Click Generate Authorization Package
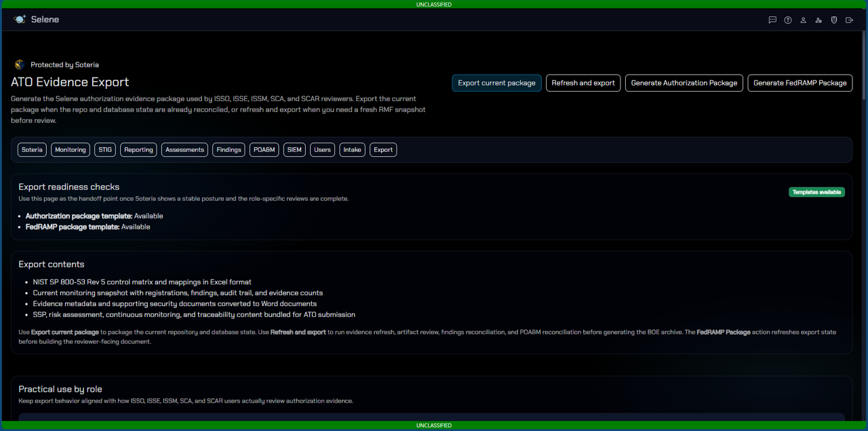Image resolution: width=868 pixels, height=431 pixels. click(x=684, y=83)
